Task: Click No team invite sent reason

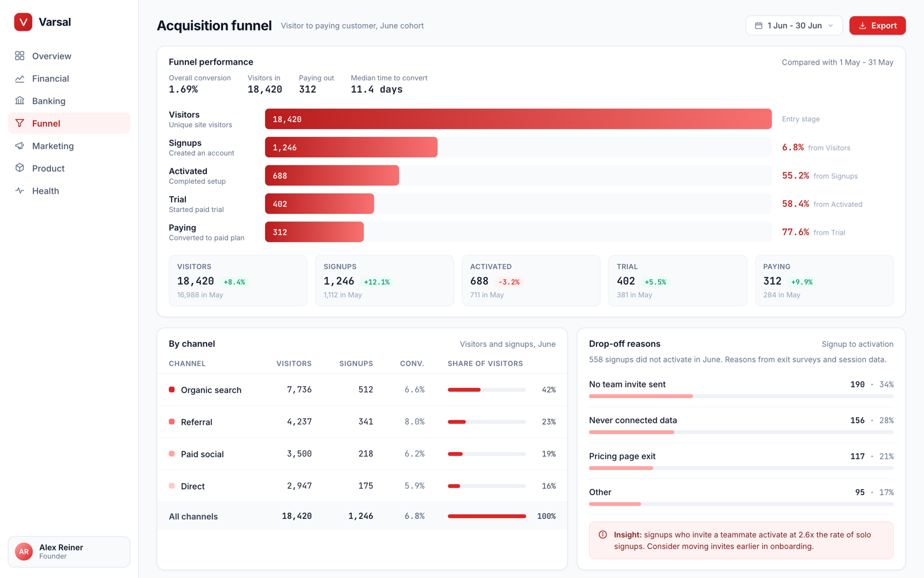Action: tap(627, 384)
